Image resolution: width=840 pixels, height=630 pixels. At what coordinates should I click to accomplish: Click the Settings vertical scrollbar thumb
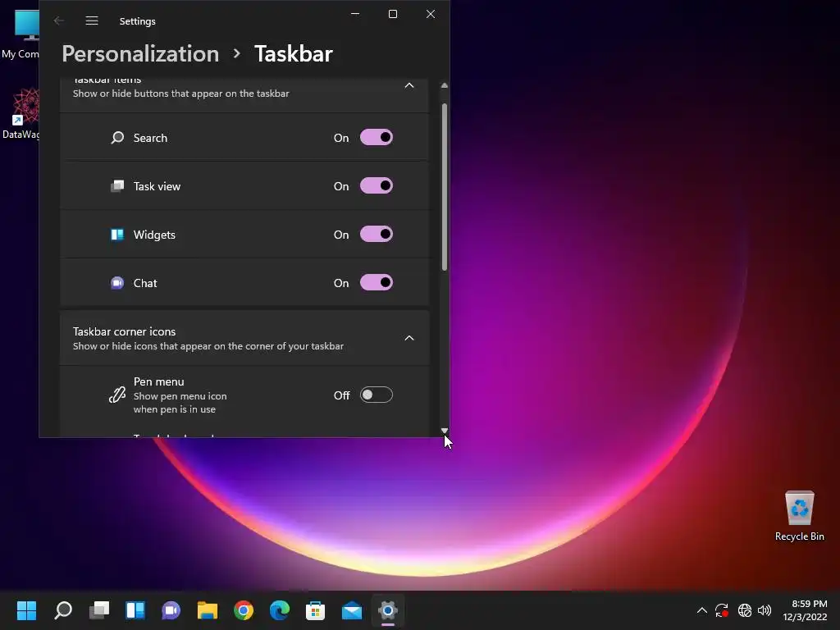(444, 187)
